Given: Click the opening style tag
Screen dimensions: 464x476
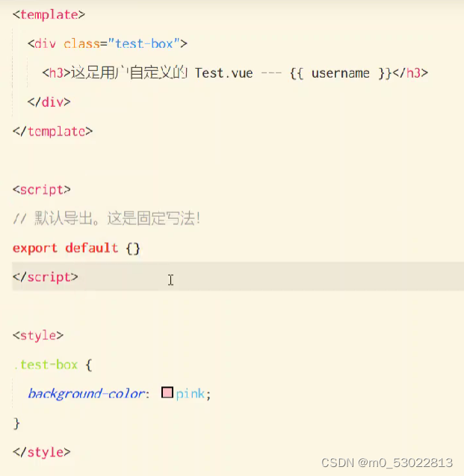Looking at the screenshot, I should point(38,336).
